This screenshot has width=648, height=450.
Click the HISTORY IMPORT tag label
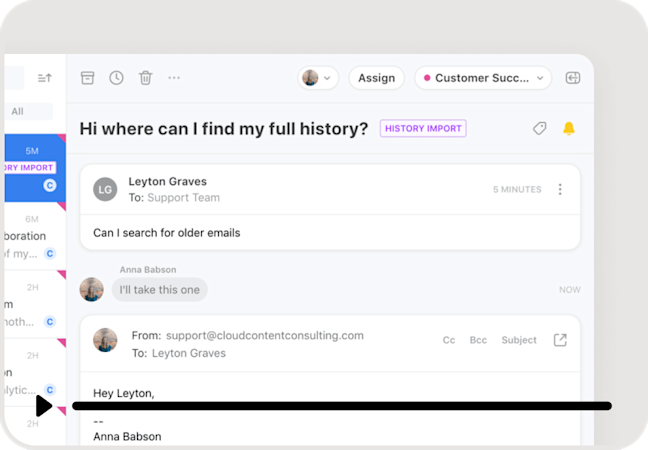point(423,129)
